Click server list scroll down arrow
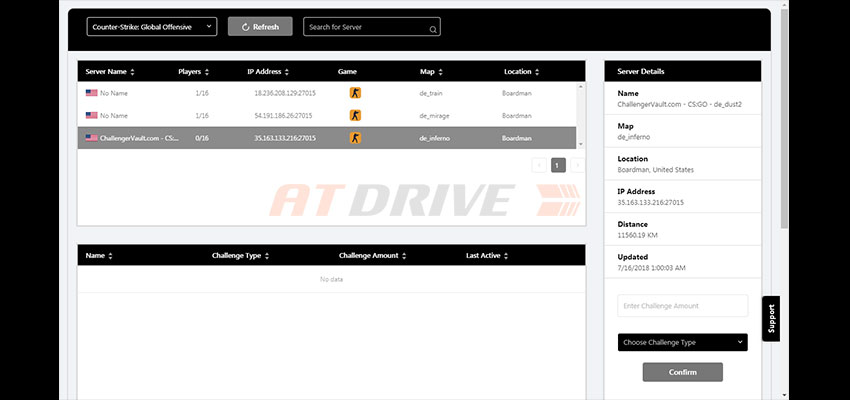Viewport: 850px width, 400px height. click(x=581, y=145)
